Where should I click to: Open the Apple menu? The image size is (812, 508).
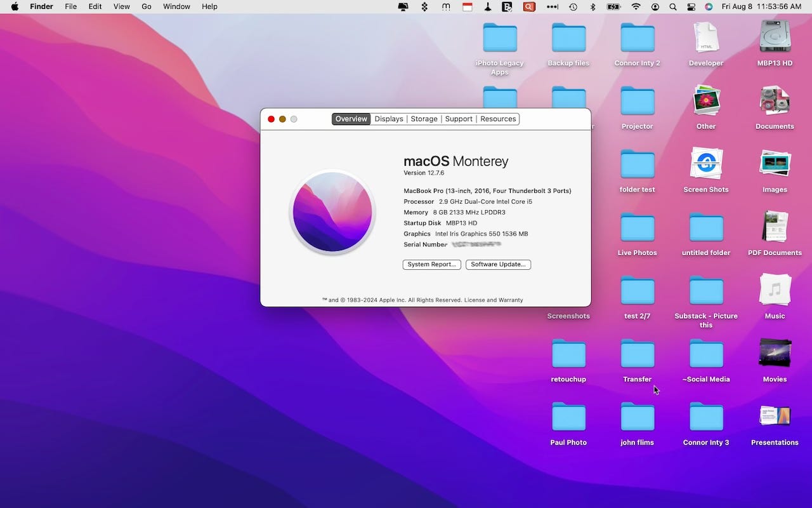tap(15, 6)
